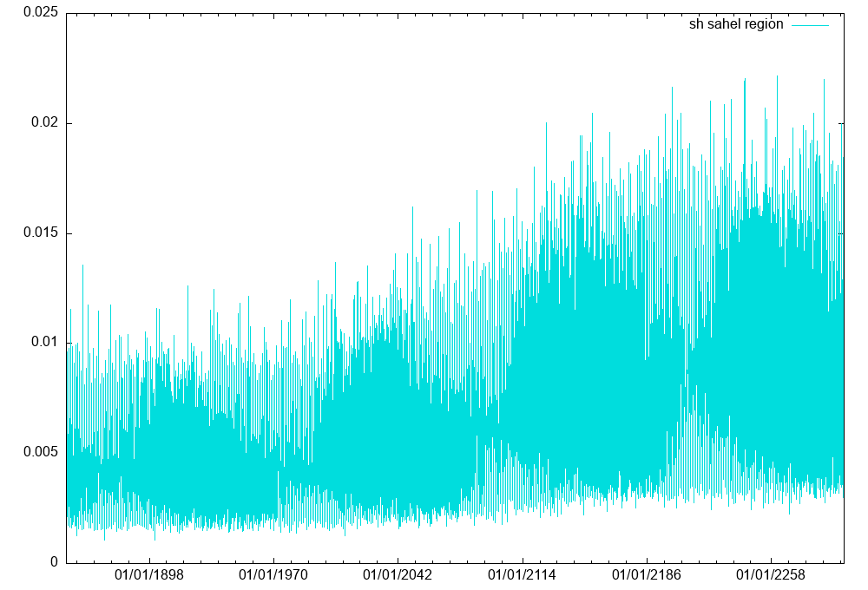This screenshot has width=868, height=590.
Task: Click the left-axis tick mark beside 0.005
Action: tap(69, 452)
